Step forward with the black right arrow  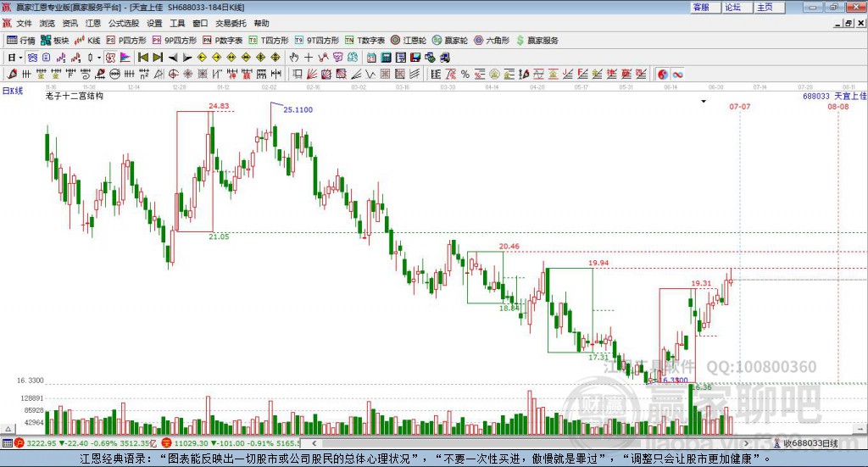point(187,58)
